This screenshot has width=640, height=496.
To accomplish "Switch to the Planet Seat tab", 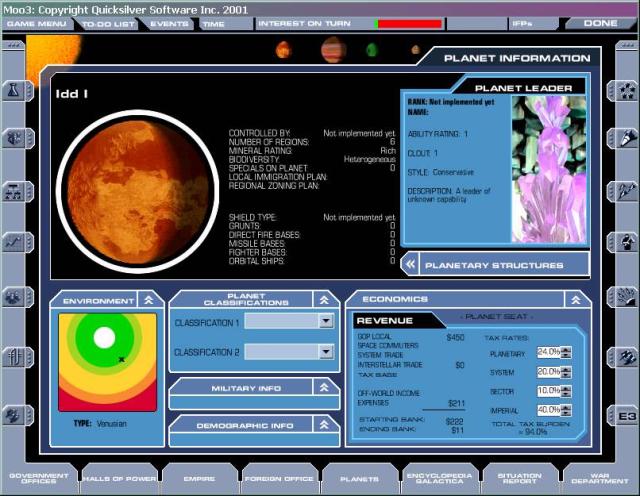I will pyautogui.click(x=496, y=316).
